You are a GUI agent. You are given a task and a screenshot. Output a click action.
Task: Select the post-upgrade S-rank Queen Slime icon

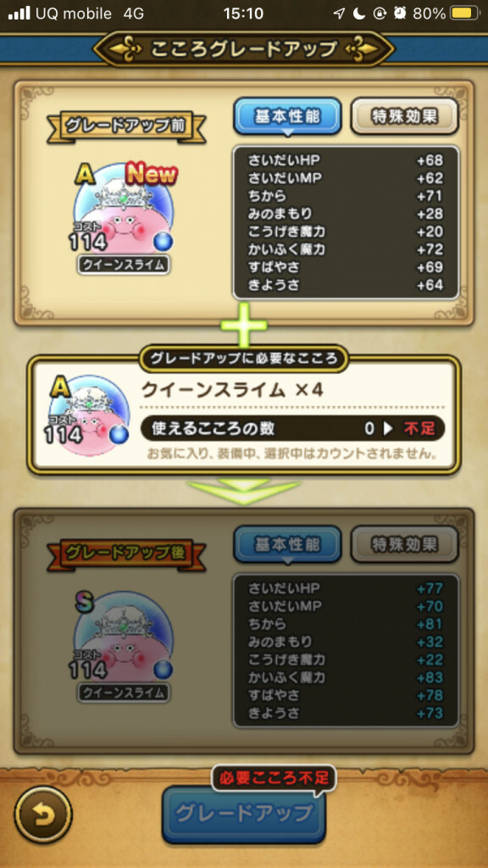pos(124,638)
